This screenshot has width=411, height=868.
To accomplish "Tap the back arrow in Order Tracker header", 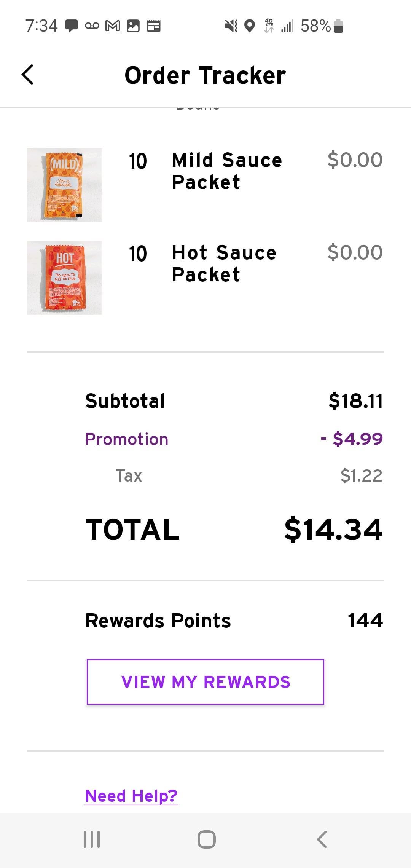I will (28, 75).
